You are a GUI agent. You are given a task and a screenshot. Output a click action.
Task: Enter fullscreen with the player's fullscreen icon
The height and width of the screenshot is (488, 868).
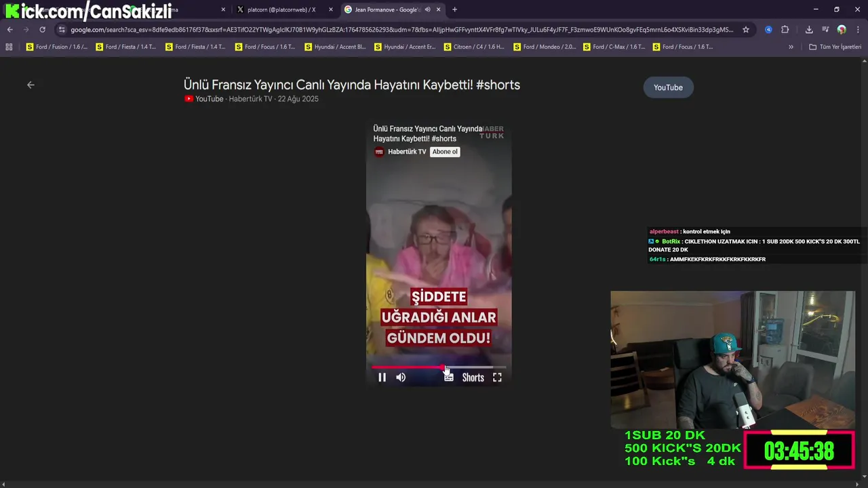(x=497, y=378)
